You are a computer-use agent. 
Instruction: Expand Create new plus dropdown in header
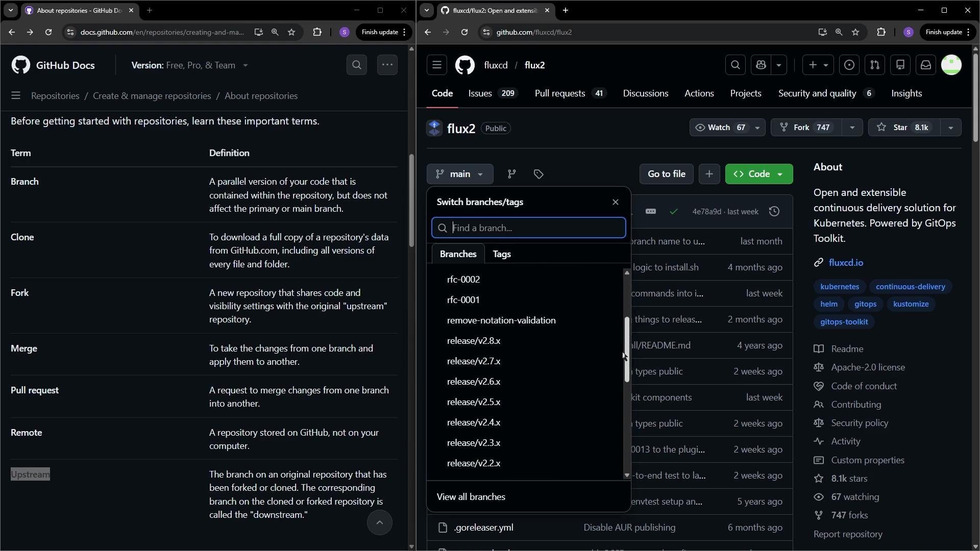818,65
